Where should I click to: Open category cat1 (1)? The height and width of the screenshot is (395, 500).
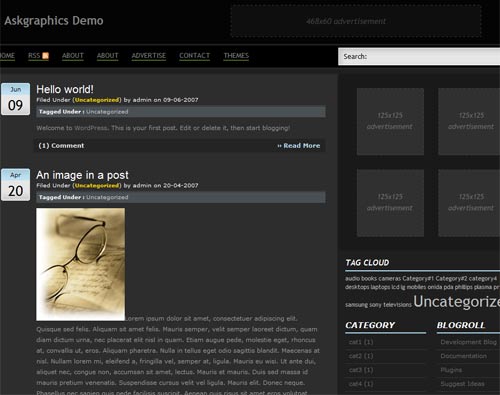coord(361,342)
